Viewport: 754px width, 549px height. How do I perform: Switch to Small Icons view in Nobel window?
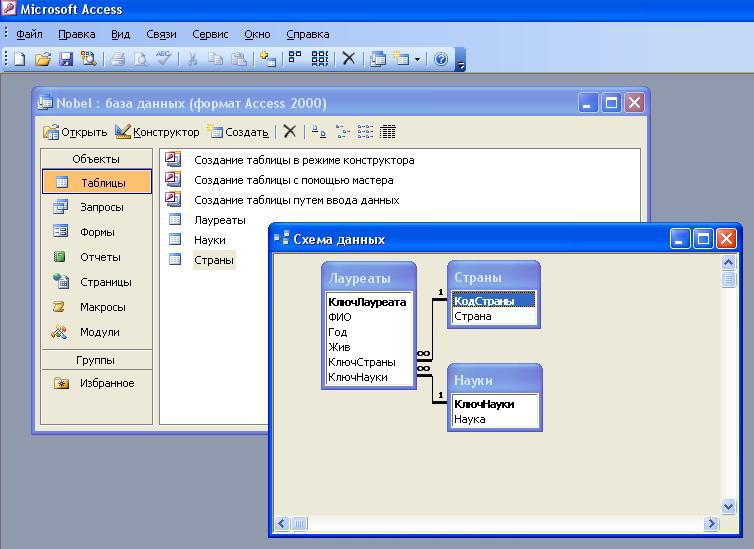(x=342, y=131)
